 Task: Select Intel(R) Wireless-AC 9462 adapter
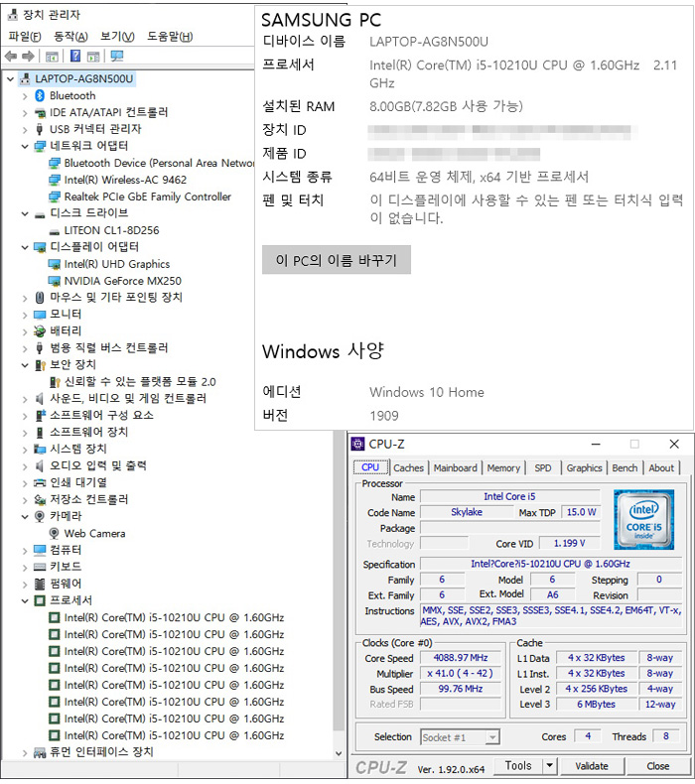(x=125, y=180)
